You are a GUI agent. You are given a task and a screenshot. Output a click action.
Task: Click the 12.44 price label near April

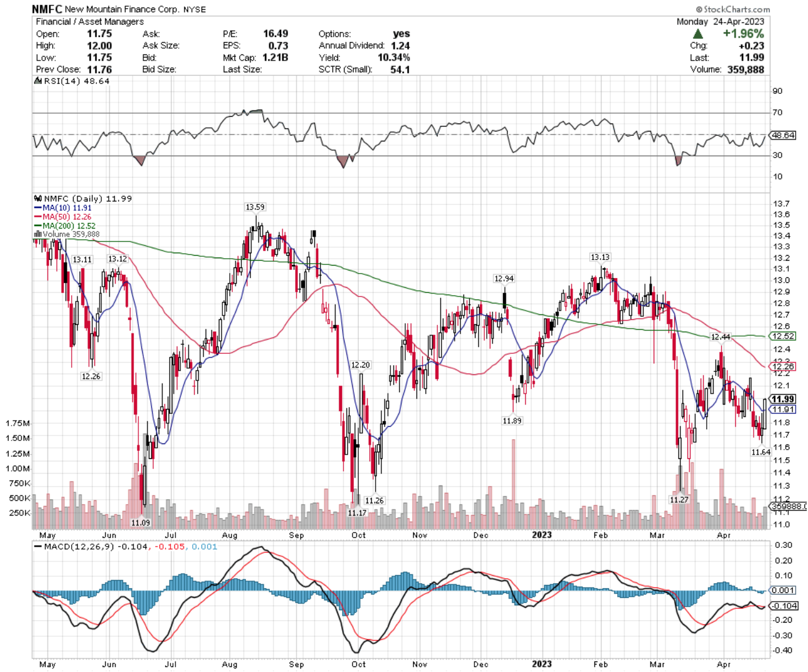tap(720, 337)
